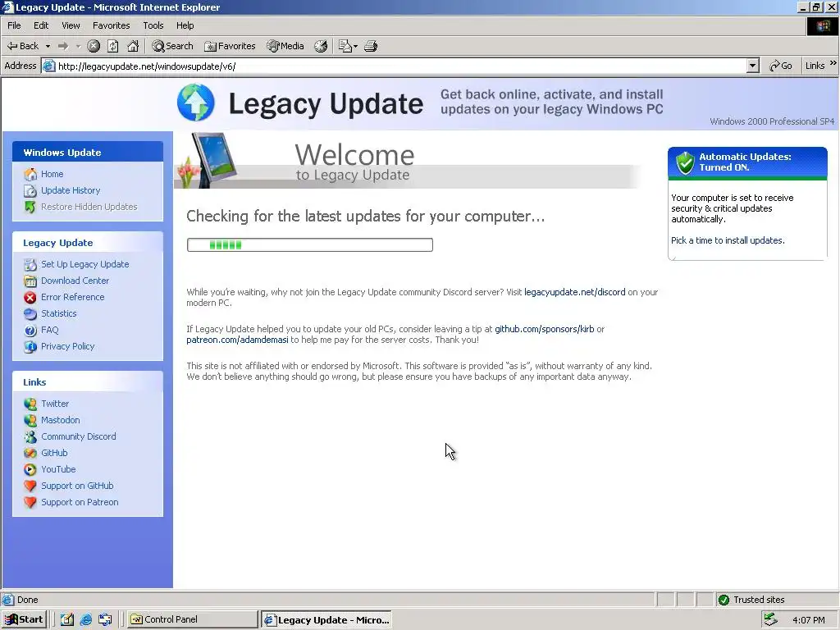Screen dimensions: 840x630
Task: Click the History icon in toolbar
Action: [x=321, y=46]
